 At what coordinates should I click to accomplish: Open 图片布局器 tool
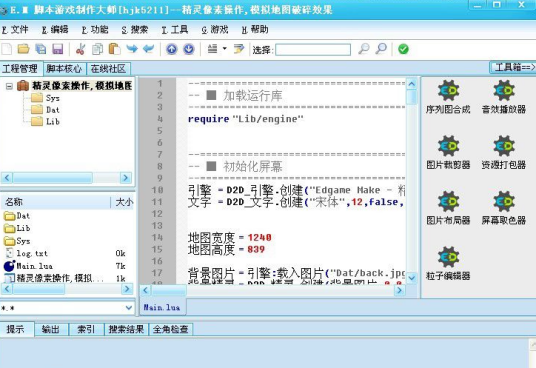448,208
